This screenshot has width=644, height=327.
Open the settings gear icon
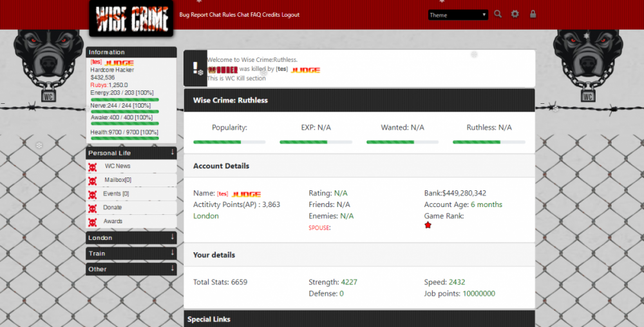click(x=515, y=14)
